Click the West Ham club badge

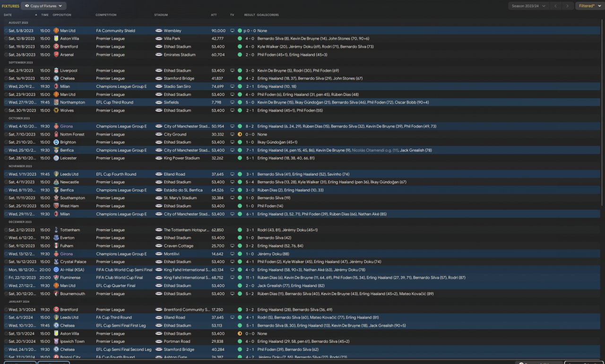(x=56, y=206)
